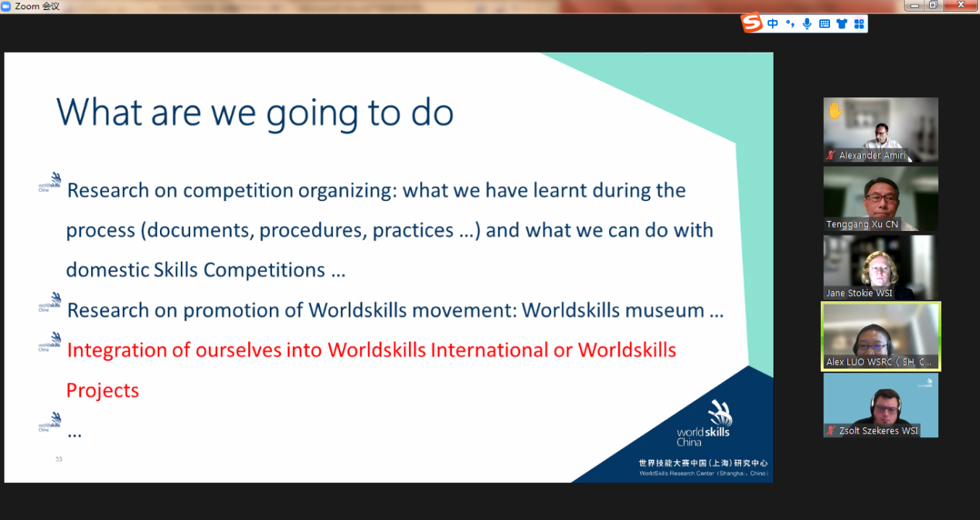Toggle Chinese/English input mode
The width and height of the screenshot is (980, 520).
(773, 24)
